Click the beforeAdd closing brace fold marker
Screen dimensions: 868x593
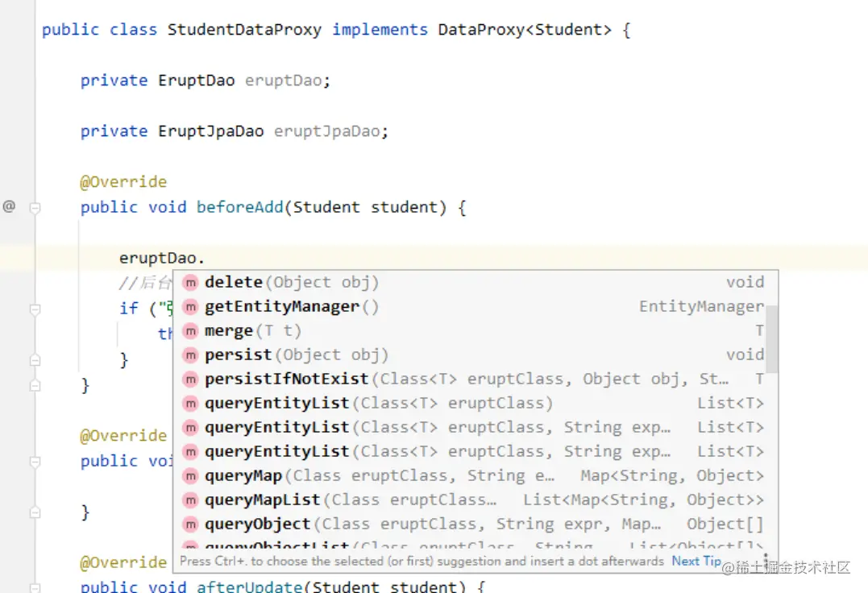coord(35,385)
